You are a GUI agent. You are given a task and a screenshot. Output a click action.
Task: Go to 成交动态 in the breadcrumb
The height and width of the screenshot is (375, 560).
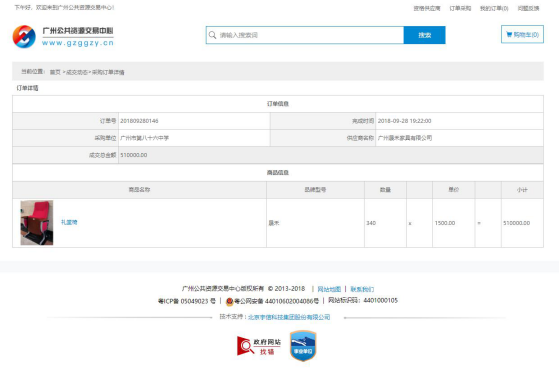tap(77, 72)
